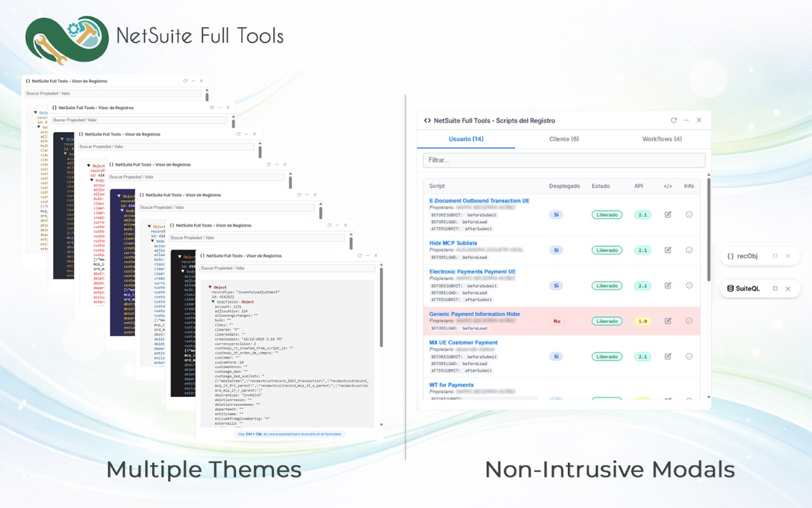Image resolution: width=812 pixels, height=508 pixels.
Task: Open E-Document Outbound Transaction UE script link
Action: coord(479,201)
